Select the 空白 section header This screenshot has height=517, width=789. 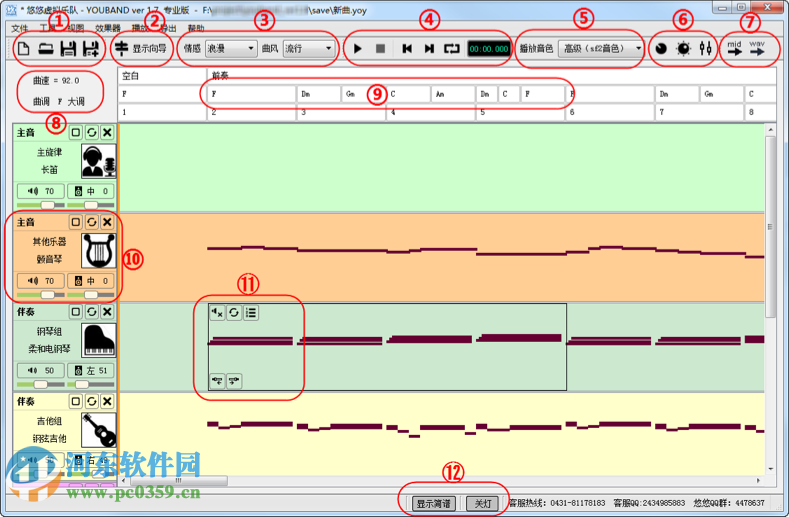(x=163, y=76)
